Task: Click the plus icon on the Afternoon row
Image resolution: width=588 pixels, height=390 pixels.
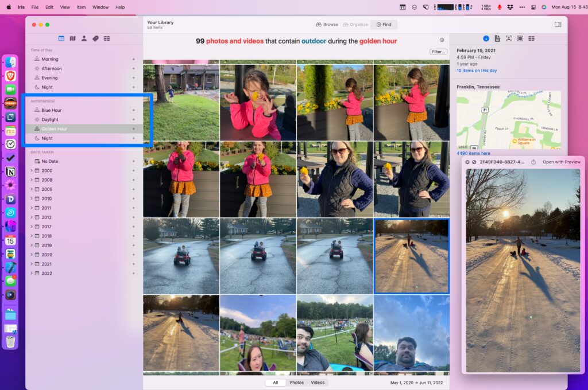Action: click(x=133, y=69)
